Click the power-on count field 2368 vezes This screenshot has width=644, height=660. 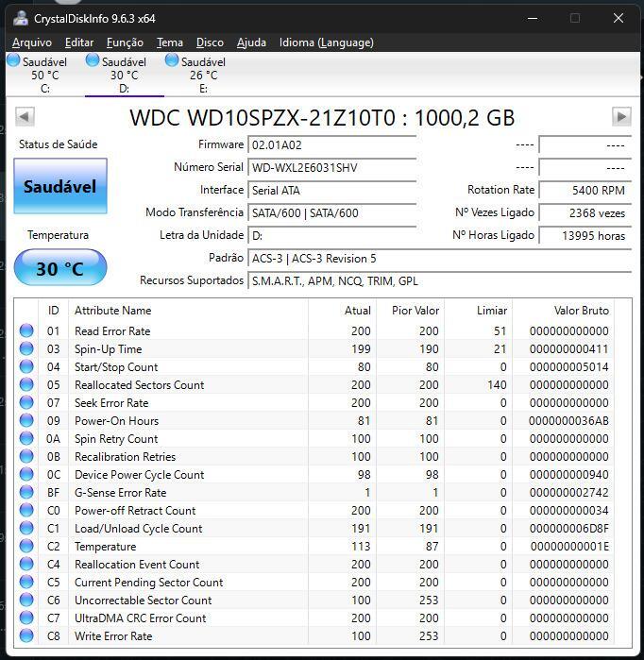tap(585, 213)
